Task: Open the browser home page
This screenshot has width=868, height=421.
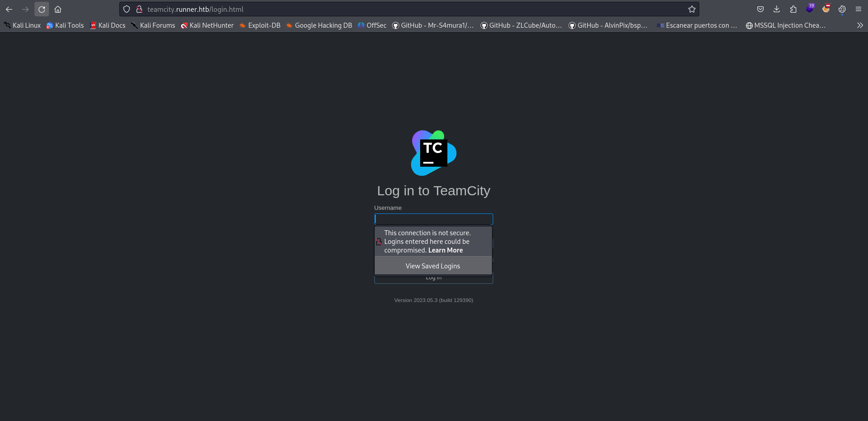Action: [x=58, y=9]
